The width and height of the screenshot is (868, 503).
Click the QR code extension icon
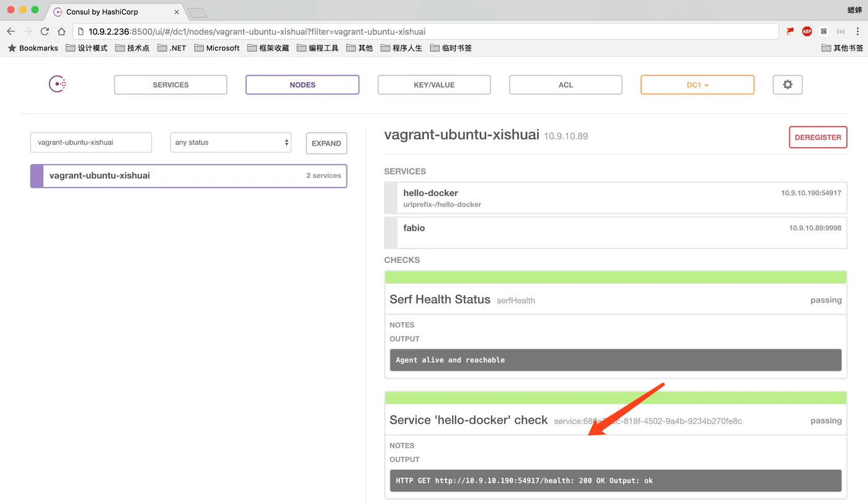(823, 32)
